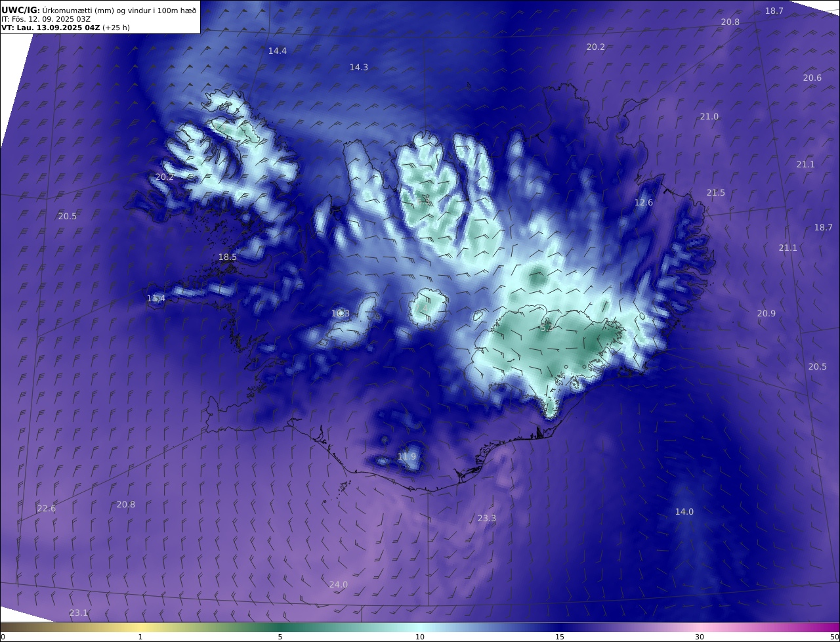Viewport: 840px width, 642px height.
Task: Select the 18.5 value label
Action: point(228,257)
